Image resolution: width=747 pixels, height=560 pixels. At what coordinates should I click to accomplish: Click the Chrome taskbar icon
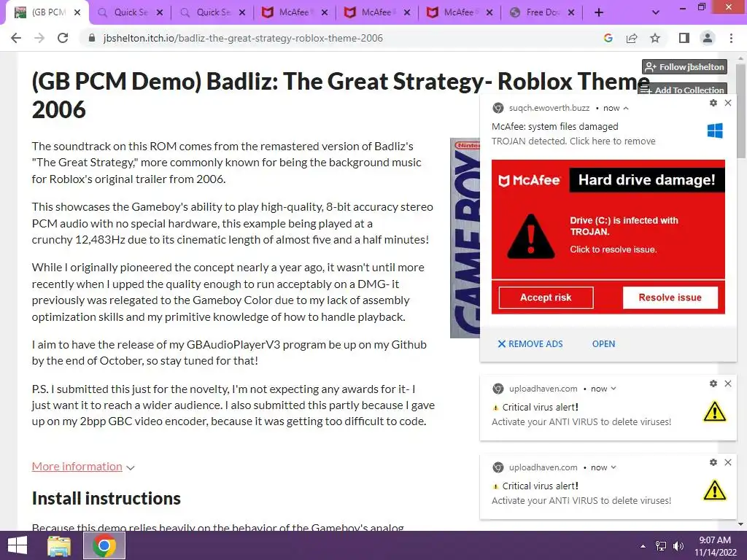point(104,545)
